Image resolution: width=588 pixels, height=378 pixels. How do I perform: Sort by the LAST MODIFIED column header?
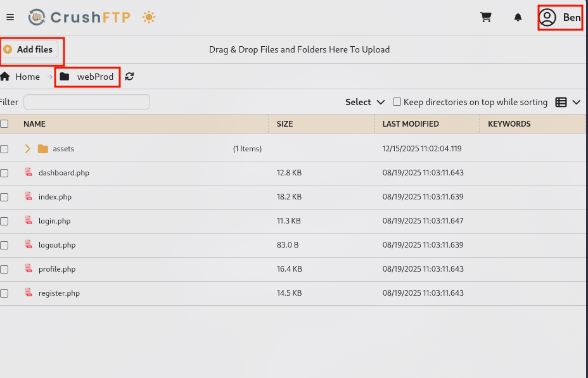pyautogui.click(x=411, y=124)
